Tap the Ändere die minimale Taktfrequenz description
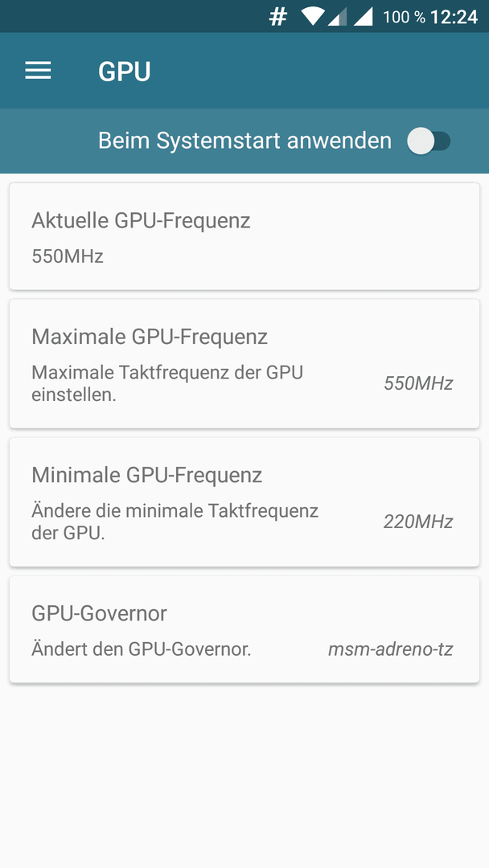489x868 pixels. coord(175,522)
